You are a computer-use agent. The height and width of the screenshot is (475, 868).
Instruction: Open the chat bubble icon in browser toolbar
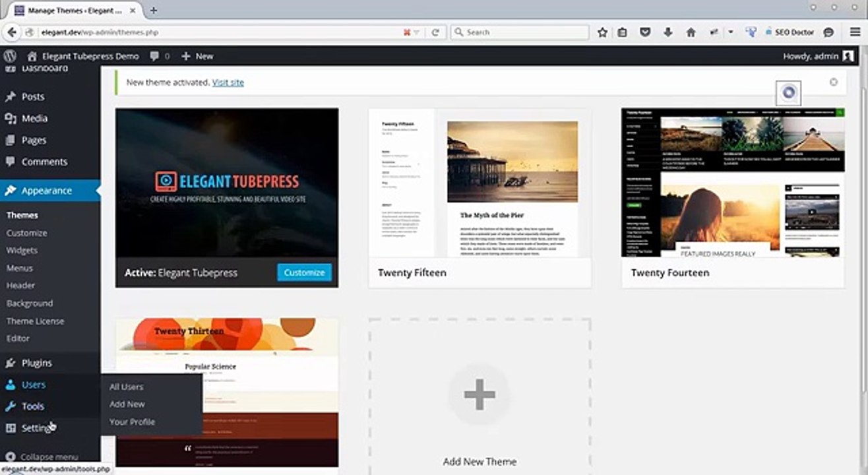829,32
